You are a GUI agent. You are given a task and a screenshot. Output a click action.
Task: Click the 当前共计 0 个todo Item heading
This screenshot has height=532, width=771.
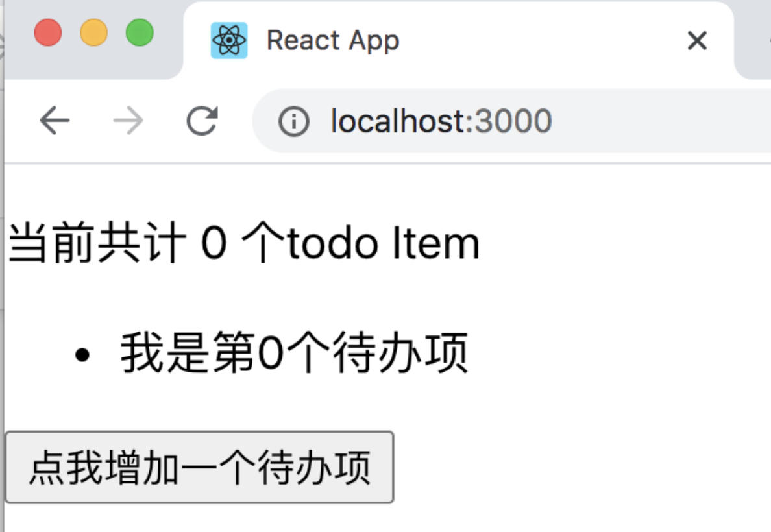(x=245, y=243)
